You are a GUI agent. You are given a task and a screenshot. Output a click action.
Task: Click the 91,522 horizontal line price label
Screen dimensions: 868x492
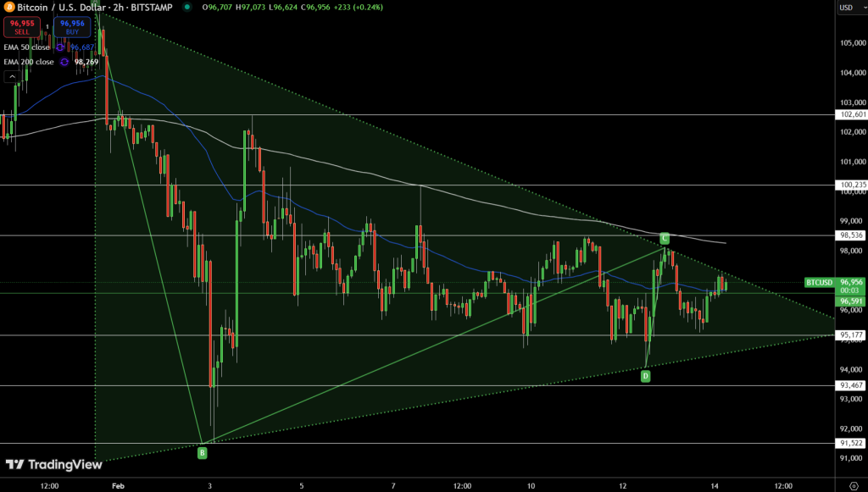[x=851, y=443]
